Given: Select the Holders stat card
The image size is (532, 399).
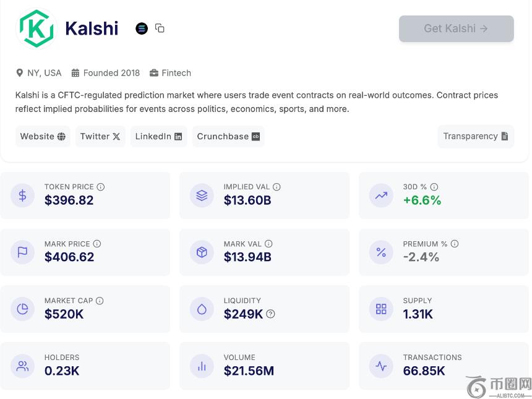Looking at the screenshot, I should pyautogui.click(x=85, y=366).
